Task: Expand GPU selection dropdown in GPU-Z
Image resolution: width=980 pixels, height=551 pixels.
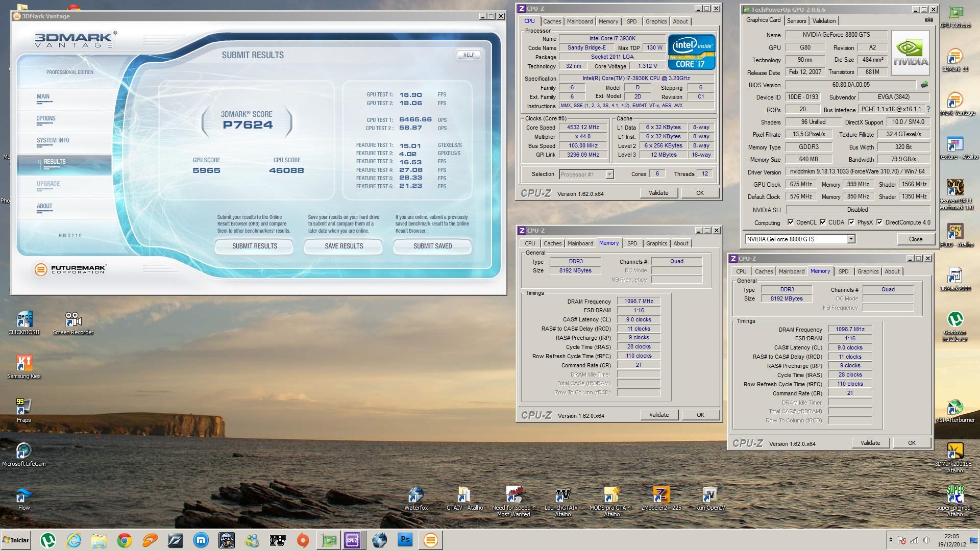Action: (851, 239)
